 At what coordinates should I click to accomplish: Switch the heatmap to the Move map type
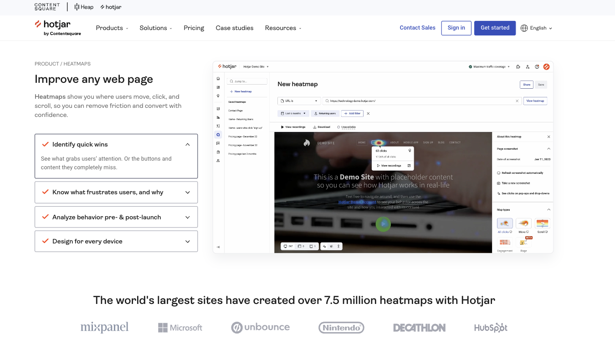(x=523, y=223)
